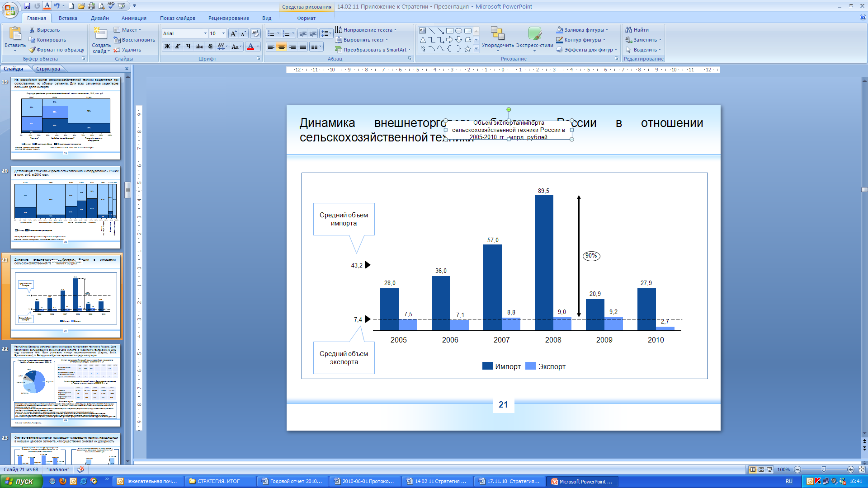Open Макет layout dropdown
The height and width of the screenshot is (488, 868).
tap(127, 30)
